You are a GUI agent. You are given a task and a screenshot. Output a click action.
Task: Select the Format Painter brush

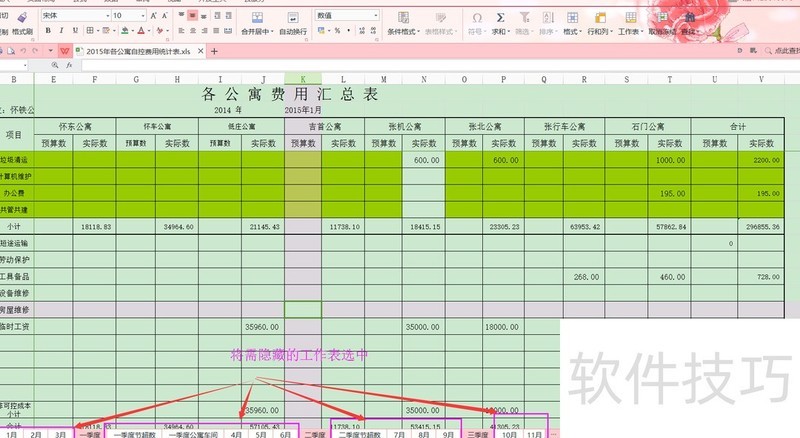click(x=22, y=18)
